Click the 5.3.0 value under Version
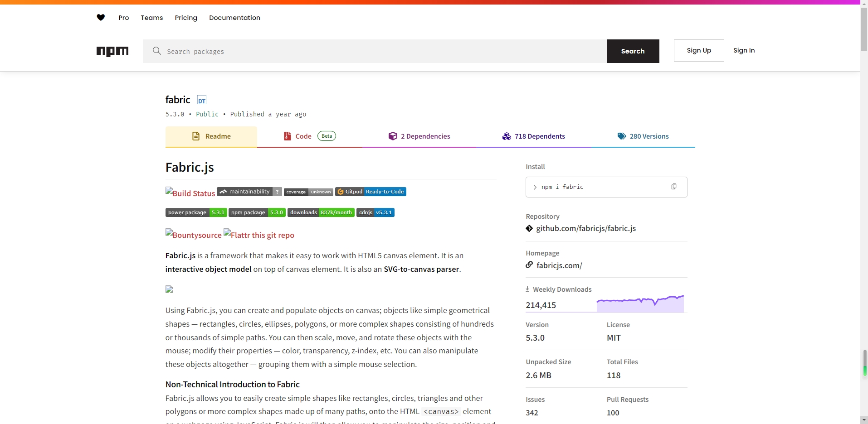This screenshot has width=868, height=424. pos(535,338)
